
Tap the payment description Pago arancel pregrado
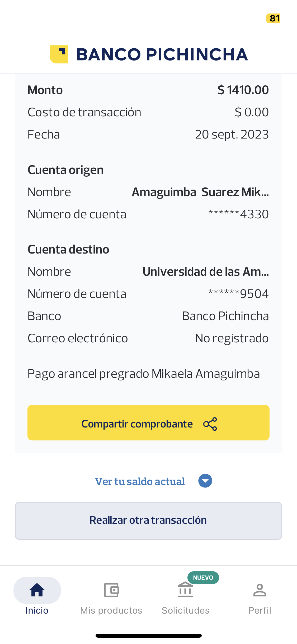(144, 374)
